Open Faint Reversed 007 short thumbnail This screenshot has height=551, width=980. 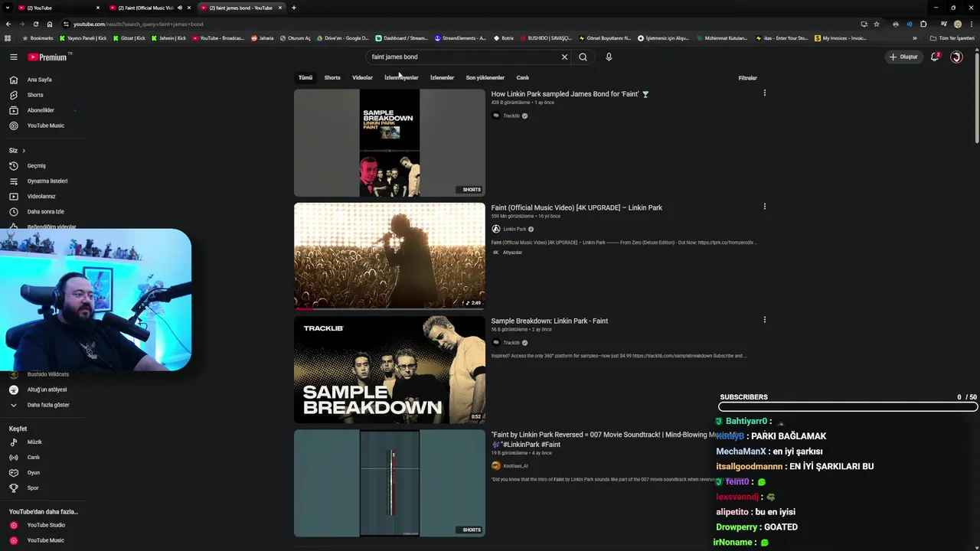coord(390,483)
